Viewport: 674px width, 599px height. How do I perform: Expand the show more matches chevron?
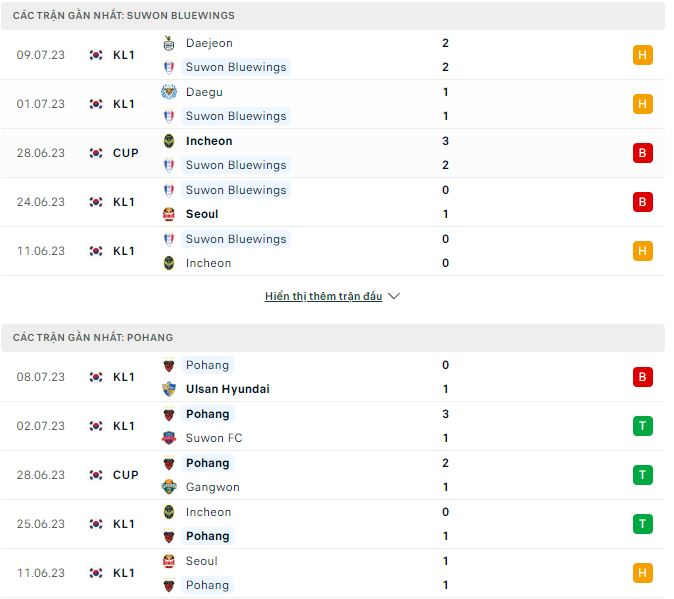tap(393, 297)
